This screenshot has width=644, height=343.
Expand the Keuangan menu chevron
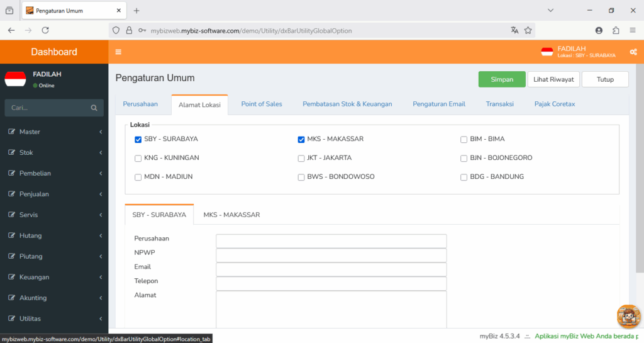point(101,278)
